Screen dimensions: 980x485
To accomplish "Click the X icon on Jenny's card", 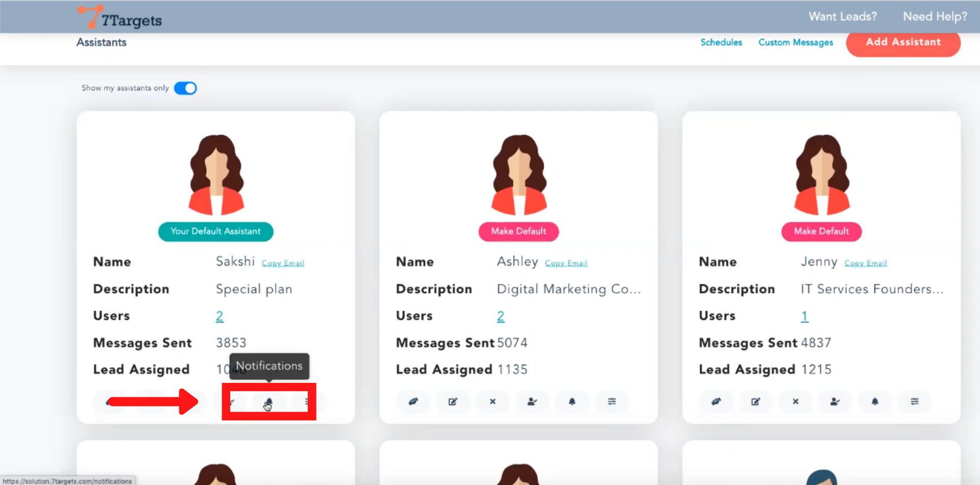I will click(795, 402).
